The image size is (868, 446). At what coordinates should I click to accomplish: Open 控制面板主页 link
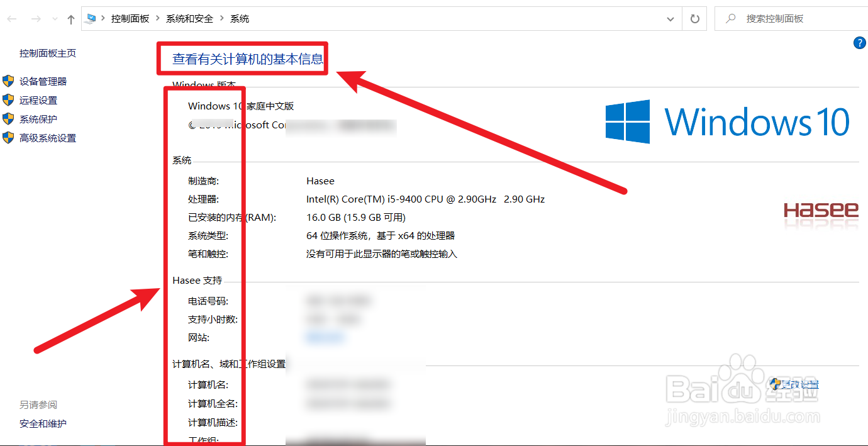pyautogui.click(x=48, y=53)
